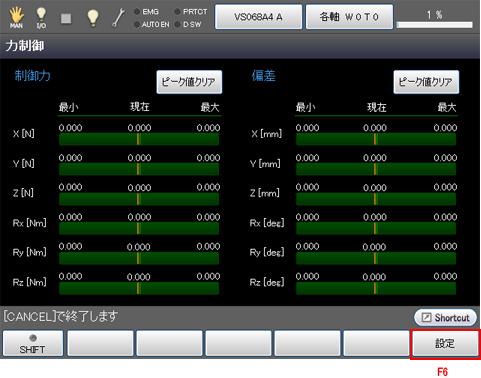Toggle the SHIFT function key
This screenshot has height=378, width=481.
[33, 343]
